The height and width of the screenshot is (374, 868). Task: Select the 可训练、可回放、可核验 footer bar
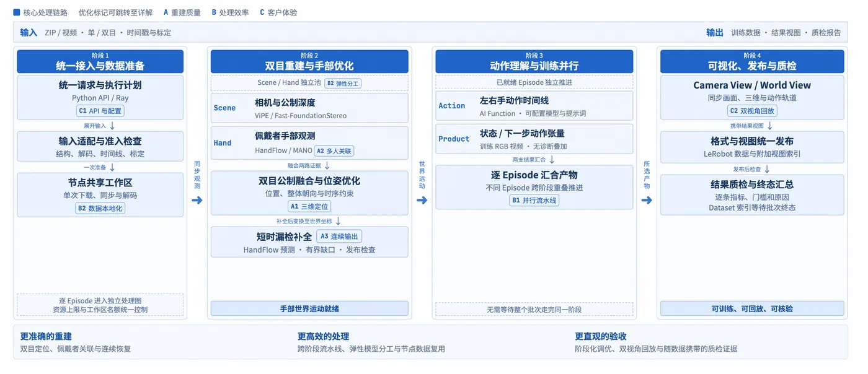tap(752, 308)
